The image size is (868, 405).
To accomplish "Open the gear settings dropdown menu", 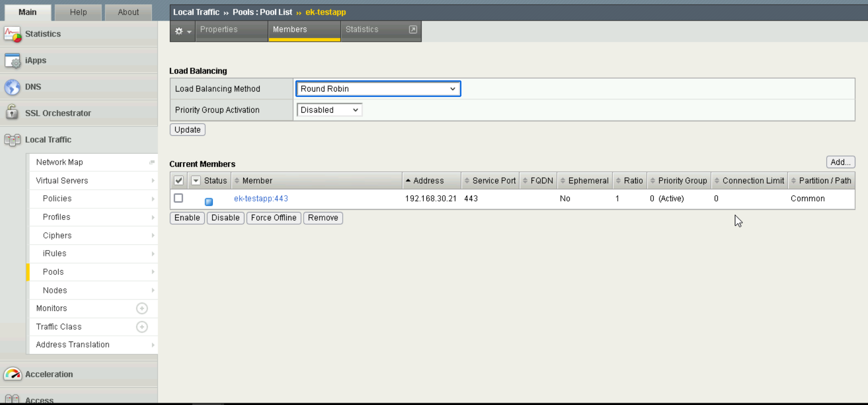I will [x=182, y=31].
